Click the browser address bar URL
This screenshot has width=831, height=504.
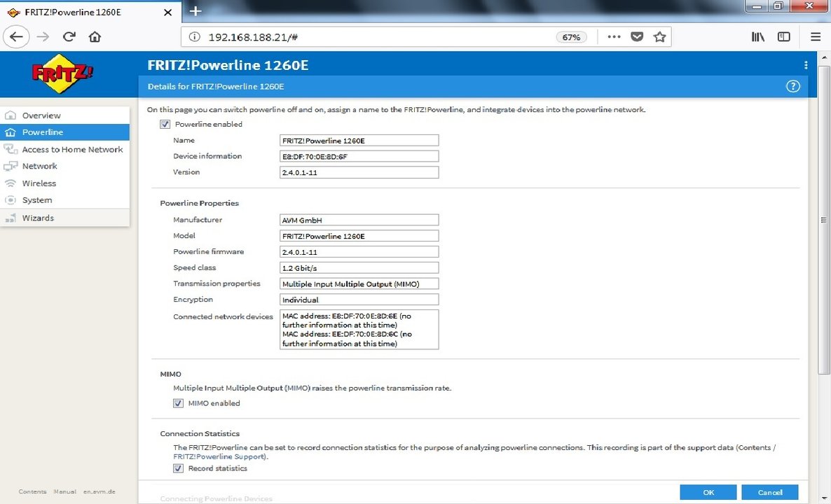(253, 37)
